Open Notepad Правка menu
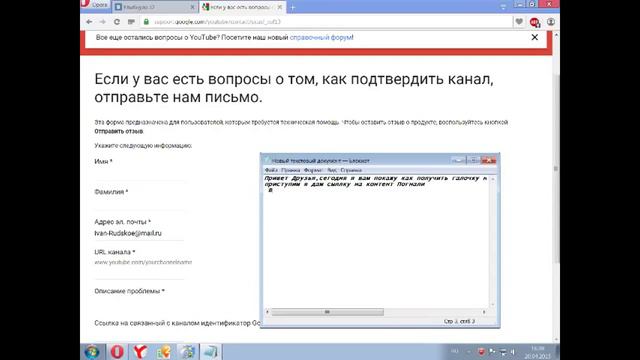Viewport: 640px width, 360px height. (x=291, y=170)
